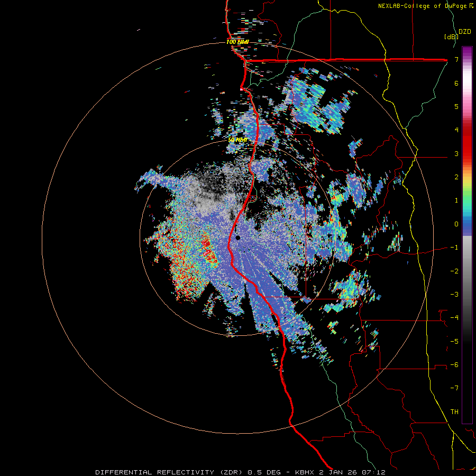Click the -6 value on the color scale
Image resolution: width=476 pixels, height=476 pixels.
point(454,365)
